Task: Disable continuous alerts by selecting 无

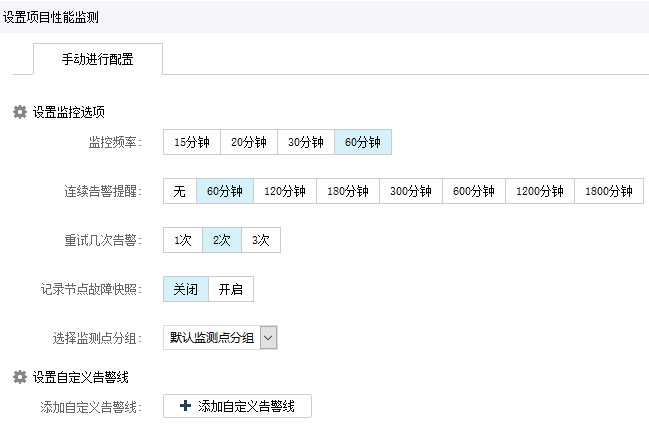Action: [x=180, y=191]
